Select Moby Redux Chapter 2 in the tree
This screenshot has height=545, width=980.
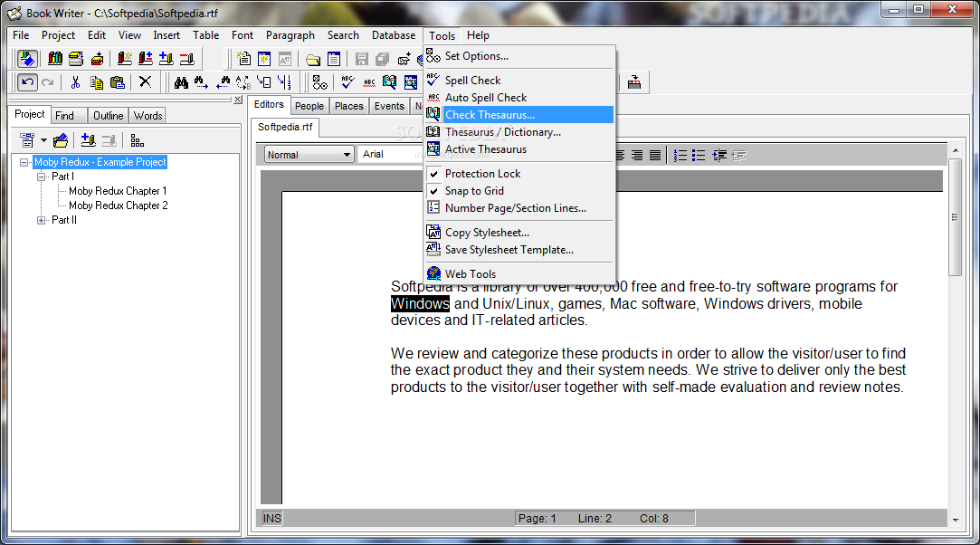[119, 206]
